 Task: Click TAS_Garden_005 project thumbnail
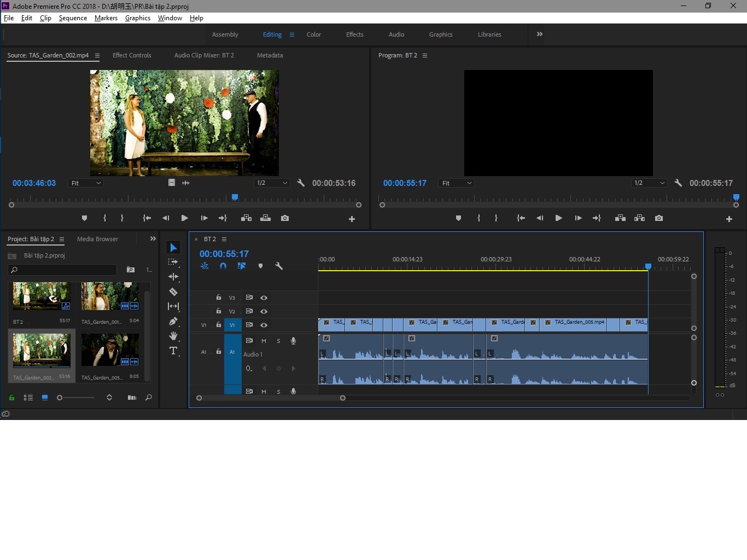pos(110,349)
